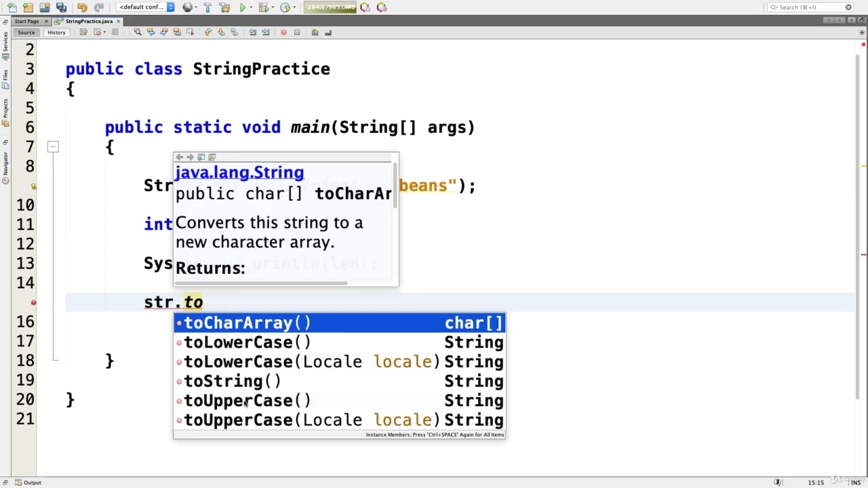Select toString() completion item
Viewport: 868px width, 488px height.
click(339, 382)
